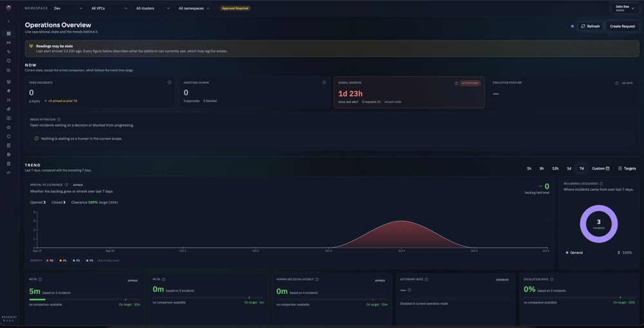
Task: Show help for Recurring Categories
Action: (601, 184)
